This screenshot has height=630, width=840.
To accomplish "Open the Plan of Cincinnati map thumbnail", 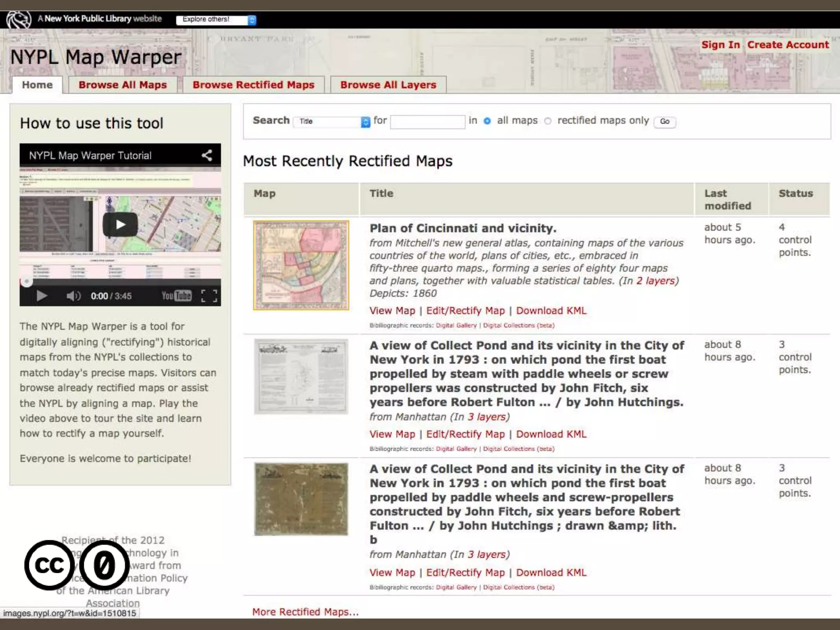I will [x=301, y=265].
